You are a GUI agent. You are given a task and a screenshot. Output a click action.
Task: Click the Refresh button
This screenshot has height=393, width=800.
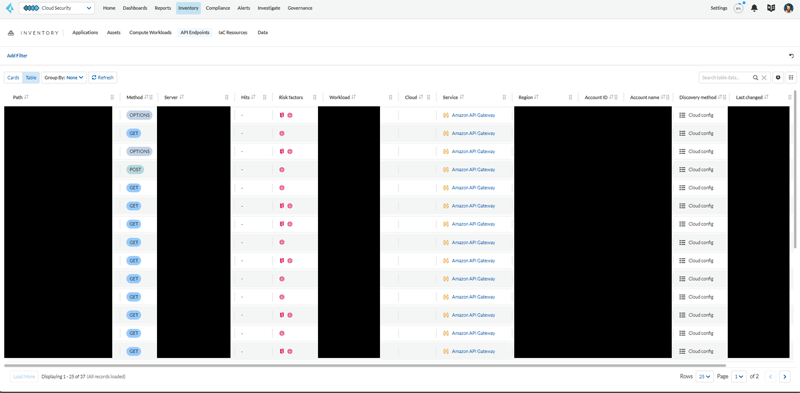point(103,78)
